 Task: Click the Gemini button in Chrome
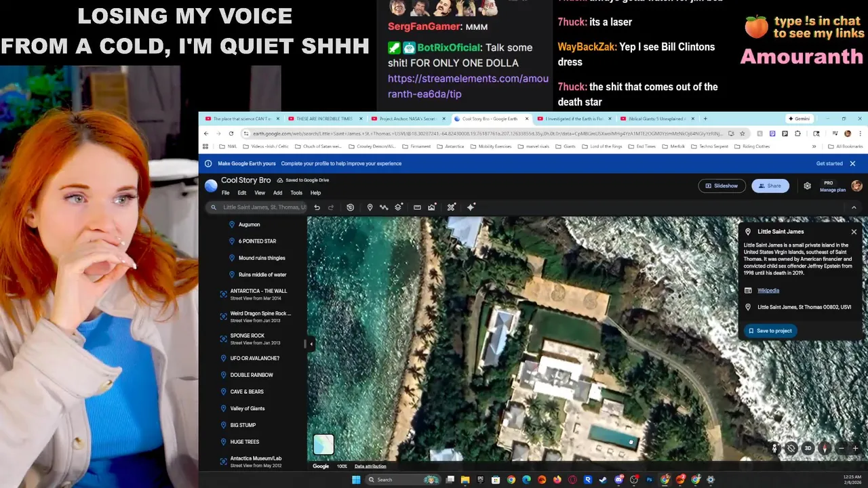point(799,119)
